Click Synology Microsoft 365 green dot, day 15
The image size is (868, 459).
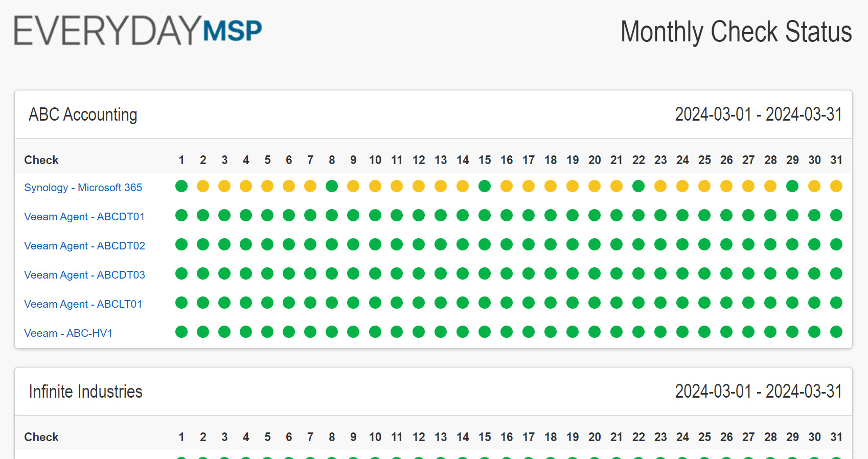485,186
